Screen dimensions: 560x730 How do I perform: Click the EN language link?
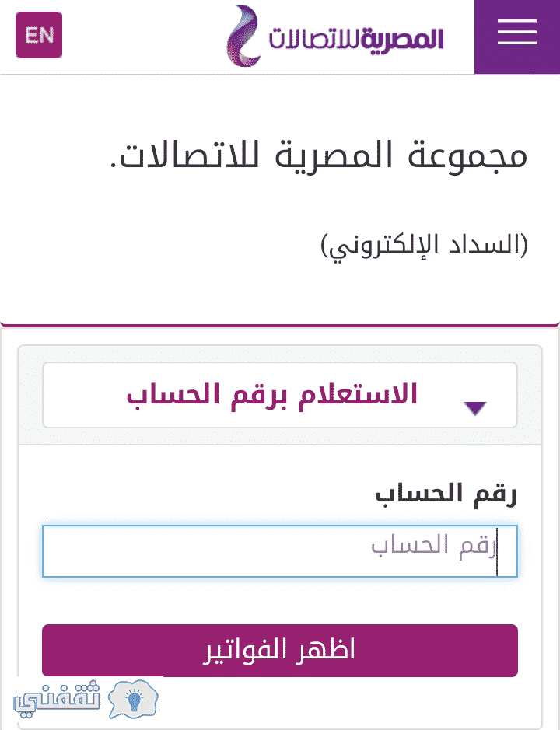(39, 35)
